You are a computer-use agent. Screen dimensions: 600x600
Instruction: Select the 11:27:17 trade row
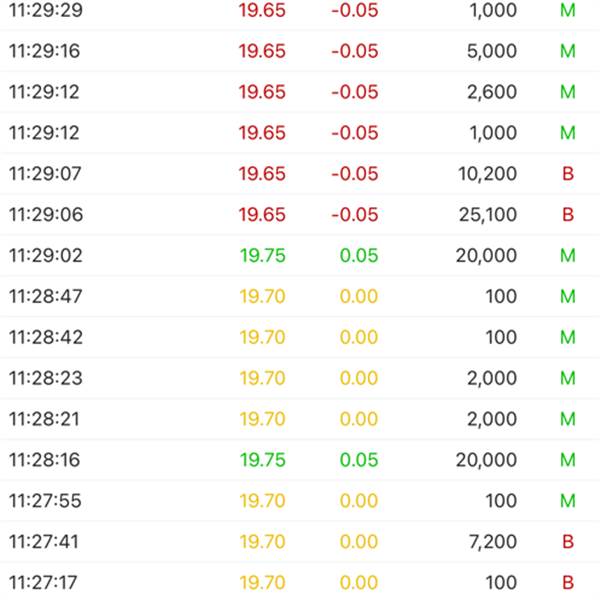[300, 583]
